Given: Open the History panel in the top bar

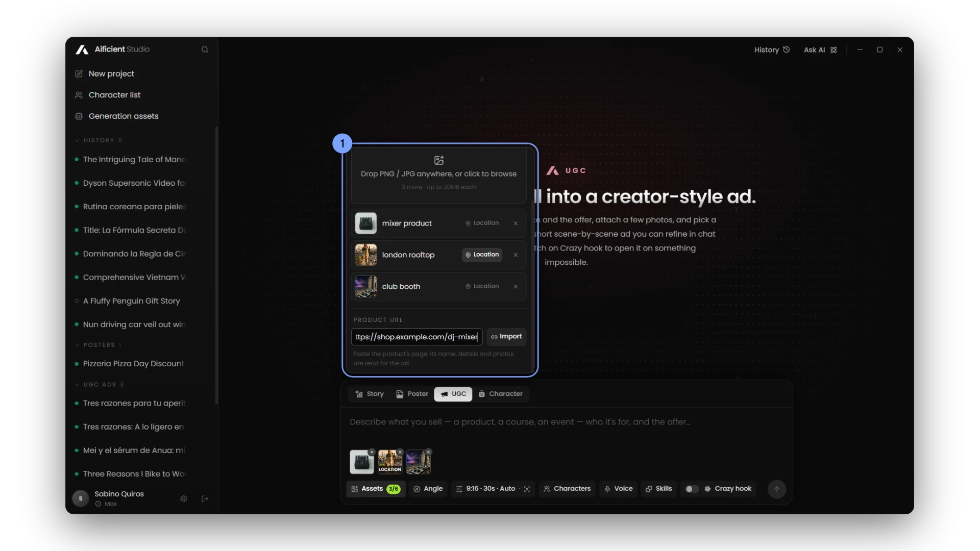Looking at the screenshot, I should 772,49.
